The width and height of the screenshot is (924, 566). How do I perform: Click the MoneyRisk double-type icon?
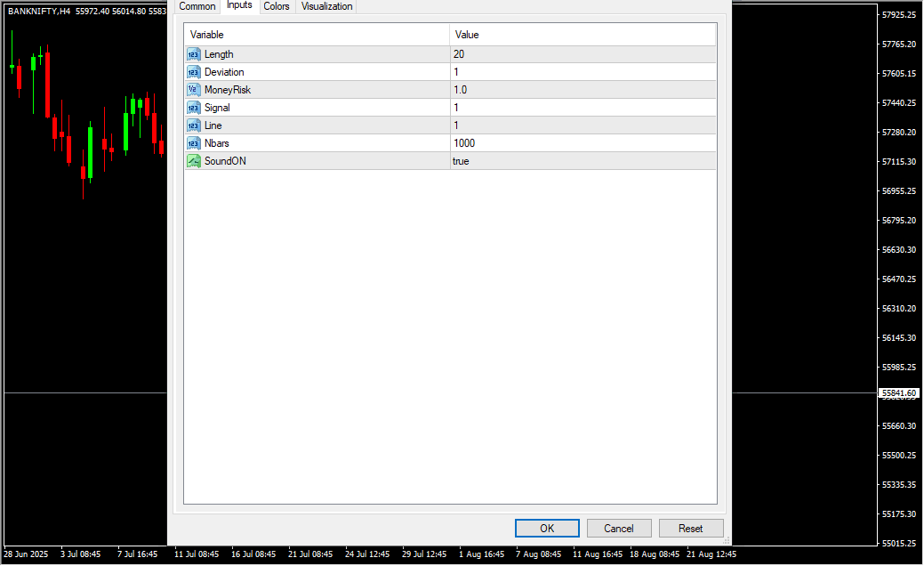coord(193,90)
